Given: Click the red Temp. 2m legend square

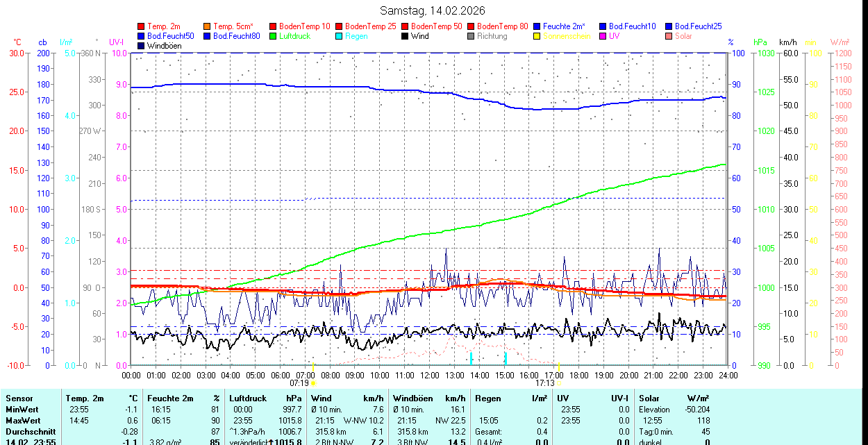Looking at the screenshot, I should tap(142, 26).
